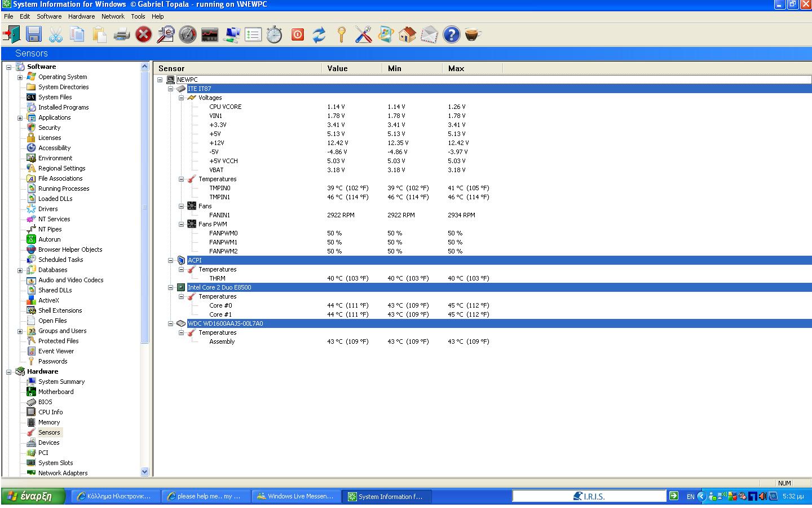Open the File menu
812x508 pixels.
[8, 16]
